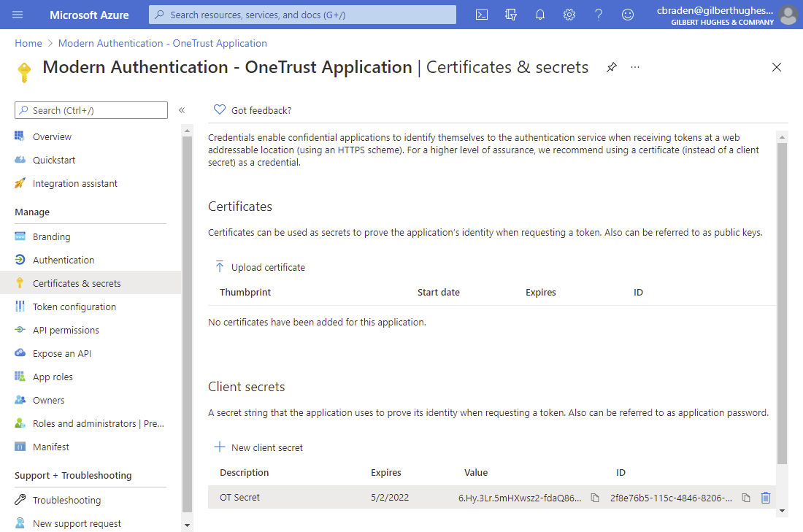
Task: Click the Overview icon in sidebar
Action: tap(20, 136)
